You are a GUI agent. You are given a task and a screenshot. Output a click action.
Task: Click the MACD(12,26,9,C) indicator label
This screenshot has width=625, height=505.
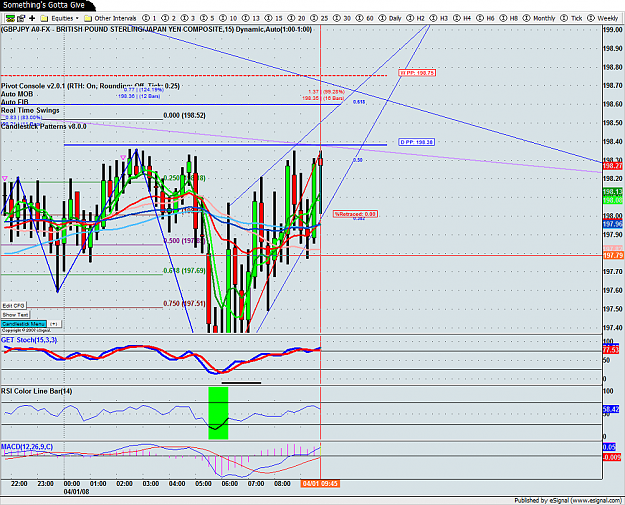(27, 447)
